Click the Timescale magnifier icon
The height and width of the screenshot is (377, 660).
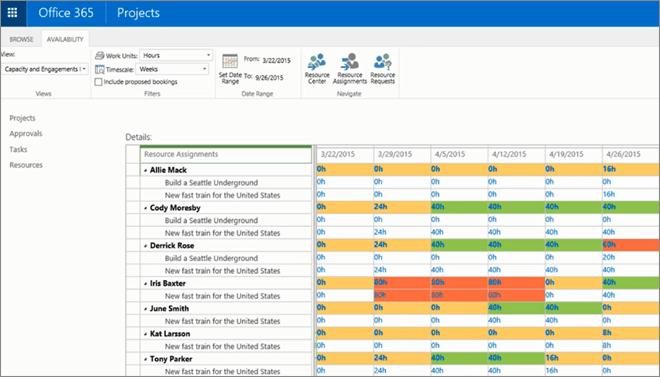pos(100,69)
